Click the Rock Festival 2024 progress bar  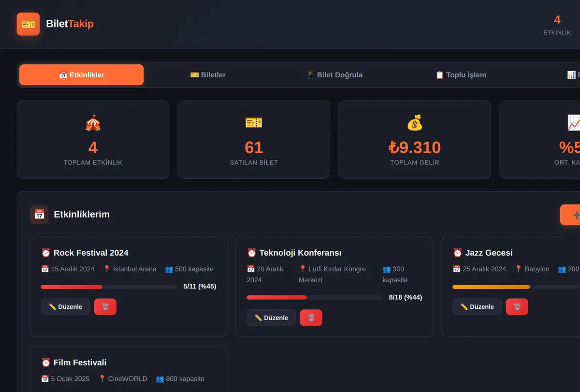tap(109, 287)
